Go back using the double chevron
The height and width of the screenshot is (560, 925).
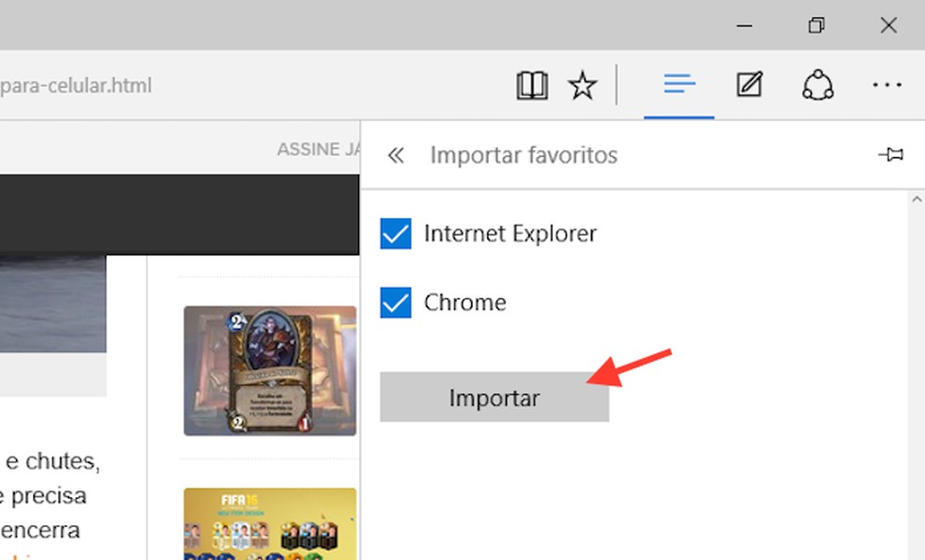[x=395, y=154]
